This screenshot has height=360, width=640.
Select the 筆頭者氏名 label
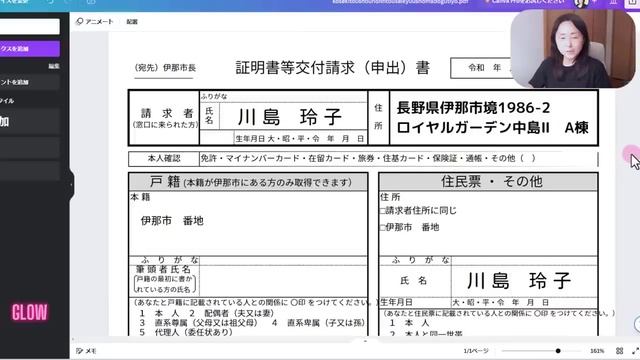[x=163, y=269]
